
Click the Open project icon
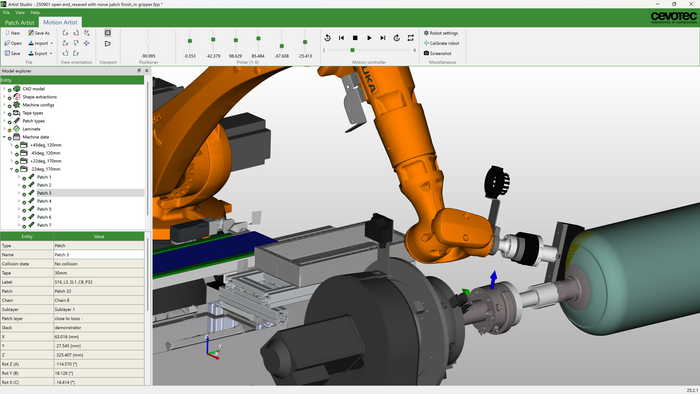[7, 43]
